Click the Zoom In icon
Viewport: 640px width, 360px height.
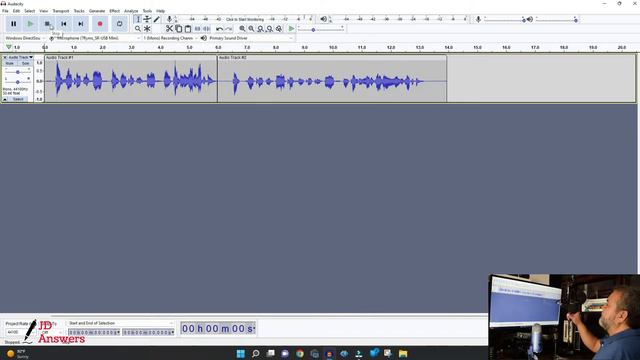click(242, 29)
